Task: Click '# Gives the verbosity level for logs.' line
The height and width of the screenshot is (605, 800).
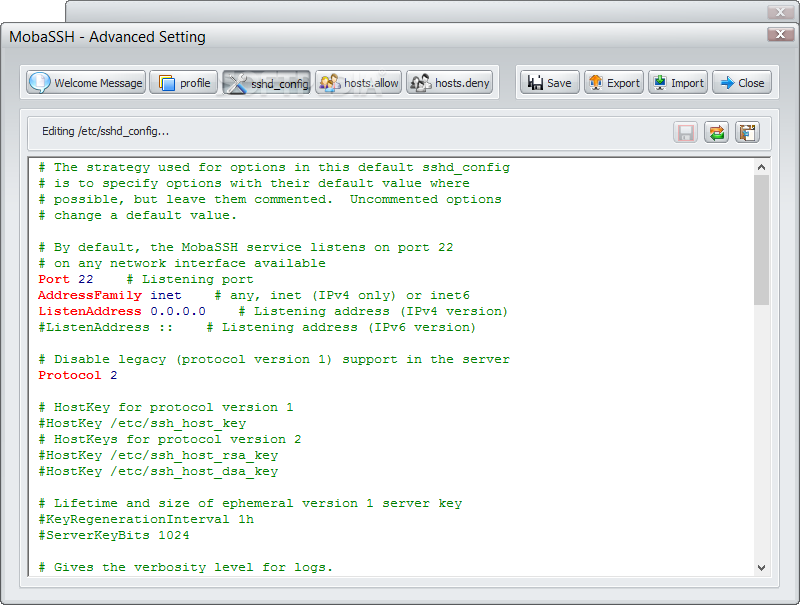Action: [x=186, y=567]
